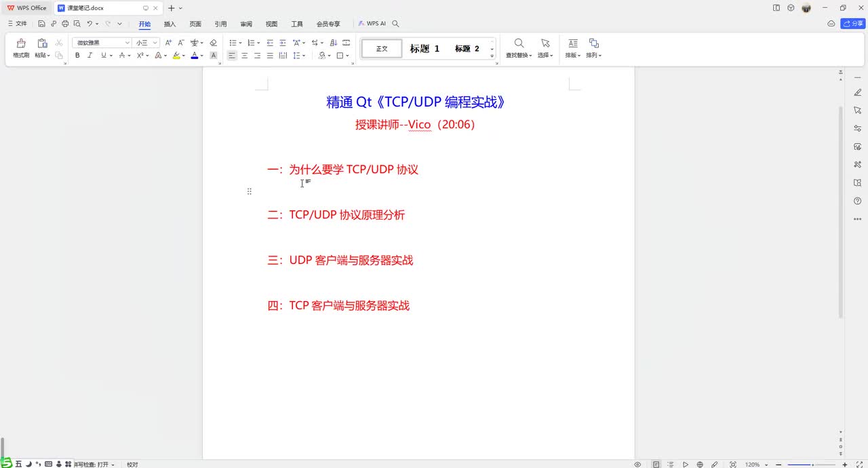Click the Increase Indent icon

283,43
